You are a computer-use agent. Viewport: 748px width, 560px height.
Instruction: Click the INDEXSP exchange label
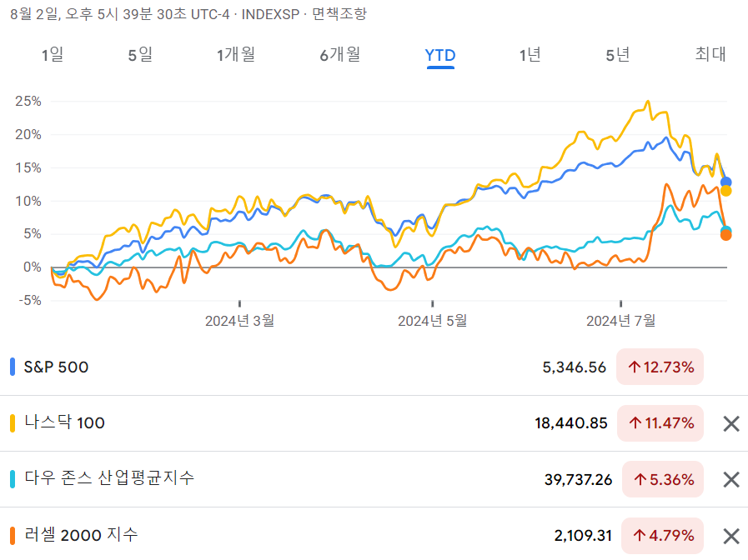click(270, 14)
